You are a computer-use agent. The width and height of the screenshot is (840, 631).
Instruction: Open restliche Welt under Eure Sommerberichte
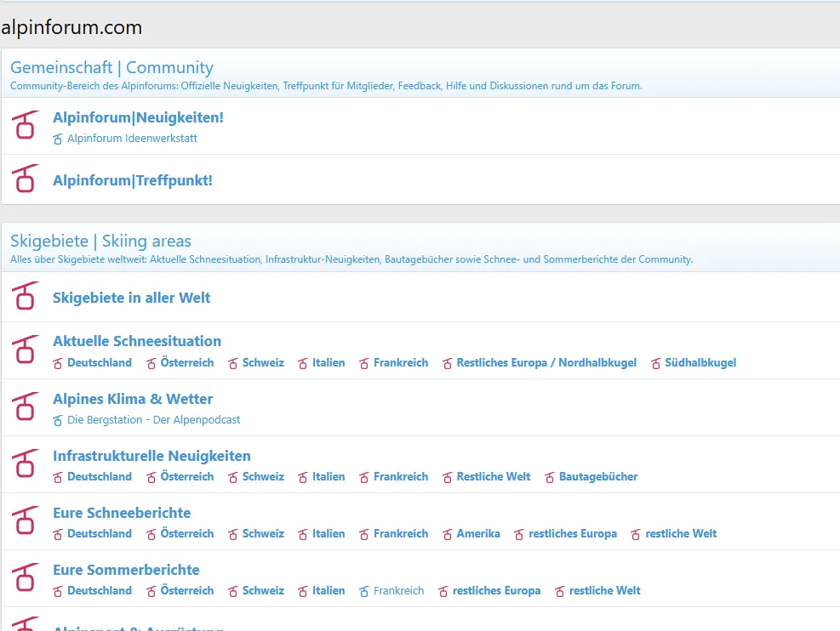605,591
